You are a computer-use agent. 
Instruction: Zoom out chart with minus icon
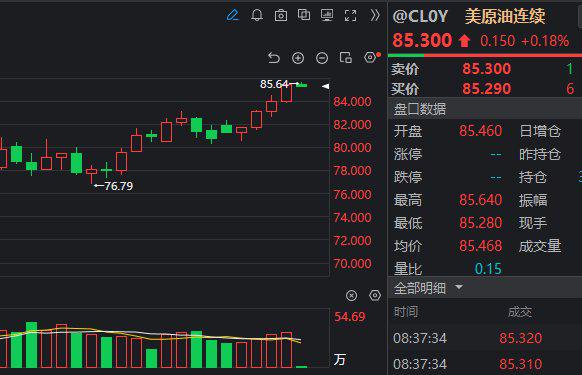(322, 58)
